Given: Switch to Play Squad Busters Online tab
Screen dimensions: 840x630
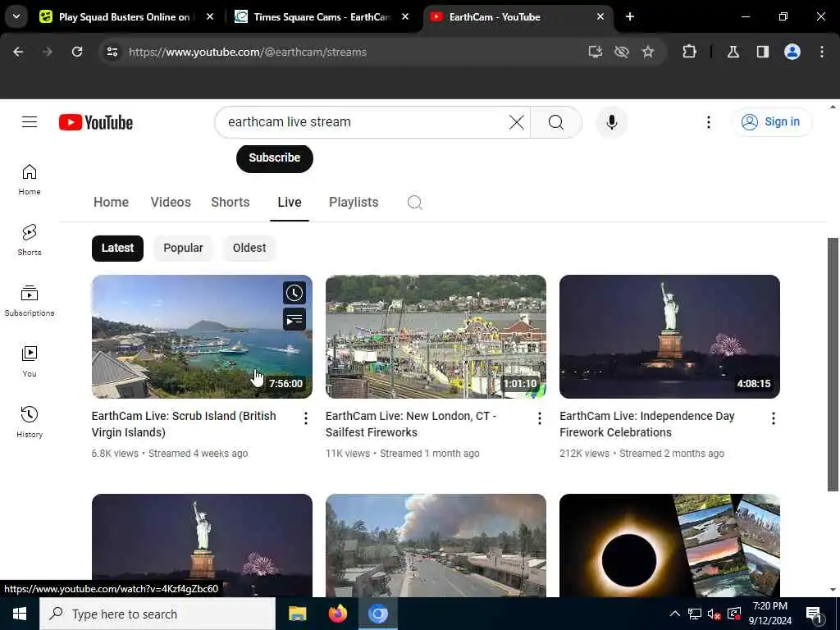Looking at the screenshot, I should click(x=125, y=17).
